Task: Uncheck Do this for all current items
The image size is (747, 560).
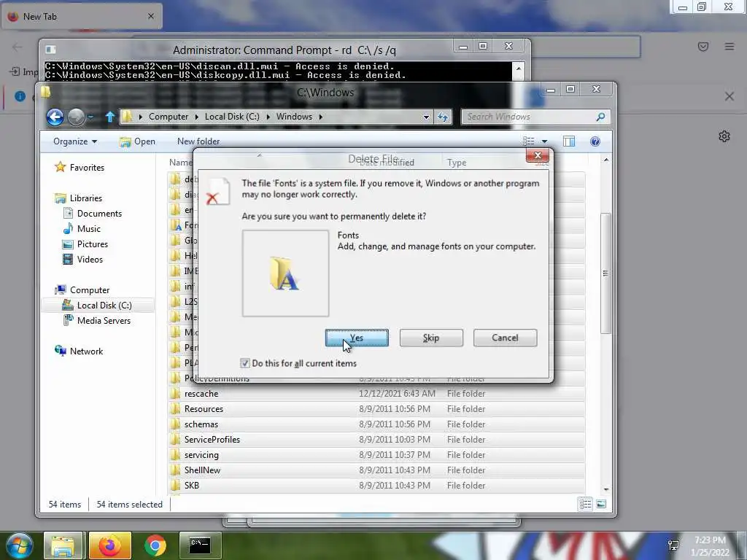Action: 245,363
